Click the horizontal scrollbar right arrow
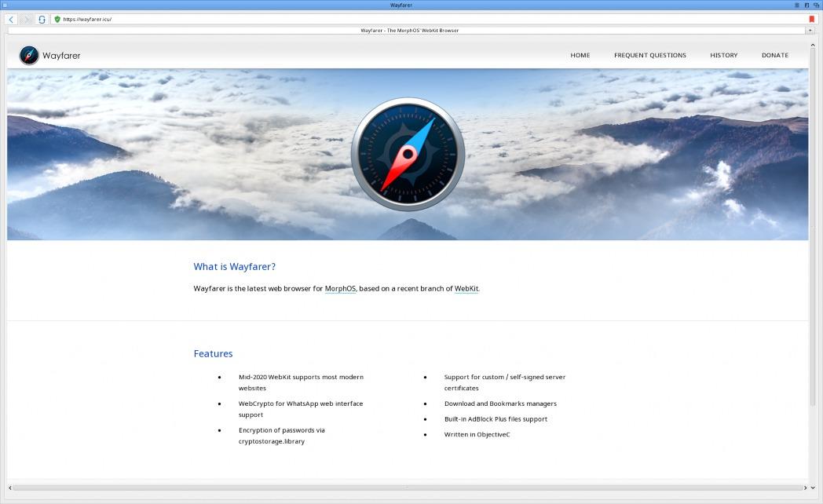 pyautogui.click(x=805, y=488)
